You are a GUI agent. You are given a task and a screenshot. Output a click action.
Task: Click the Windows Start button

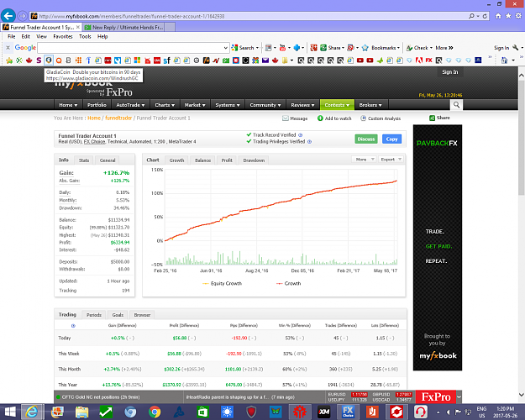(10, 412)
